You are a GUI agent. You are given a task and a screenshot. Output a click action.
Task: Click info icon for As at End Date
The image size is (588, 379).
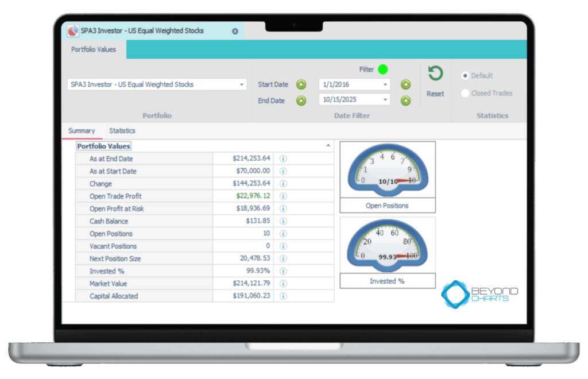pos(283,159)
